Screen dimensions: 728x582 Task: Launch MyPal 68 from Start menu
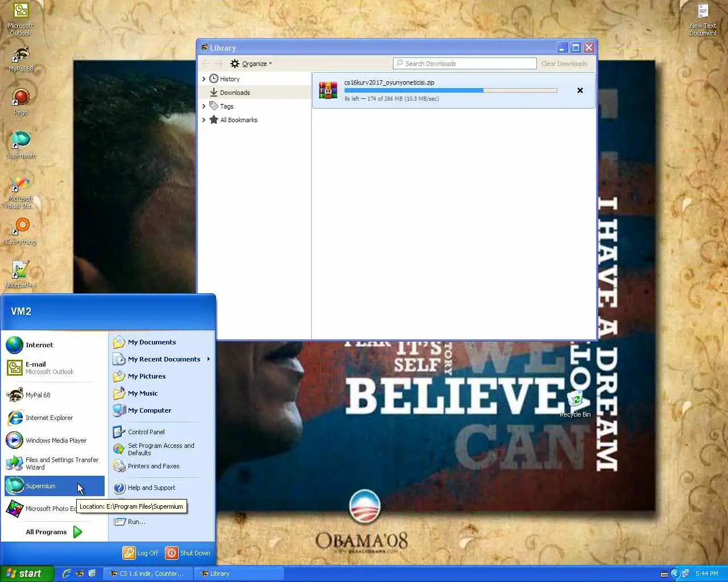(55, 395)
